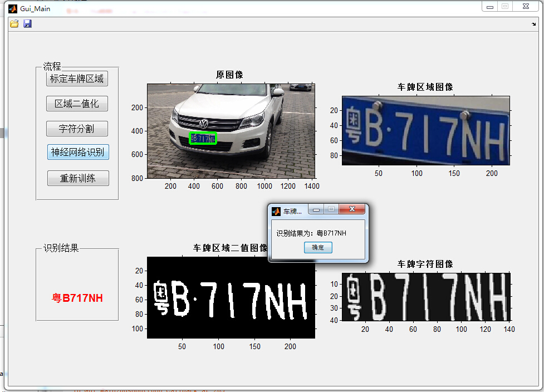Click the black-and-white binarized plate image
This screenshot has width=544, height=392.
coord(231,298)
